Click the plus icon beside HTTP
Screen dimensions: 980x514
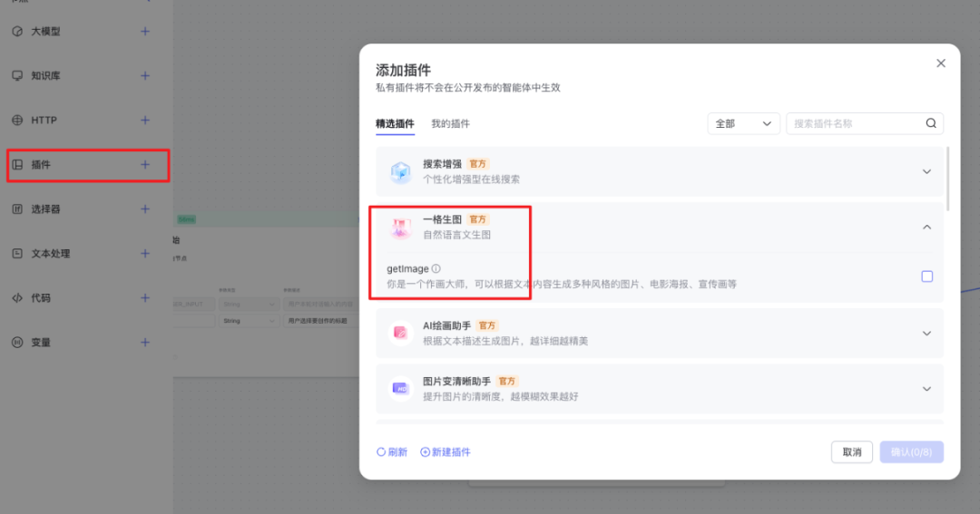coord(145,121)
